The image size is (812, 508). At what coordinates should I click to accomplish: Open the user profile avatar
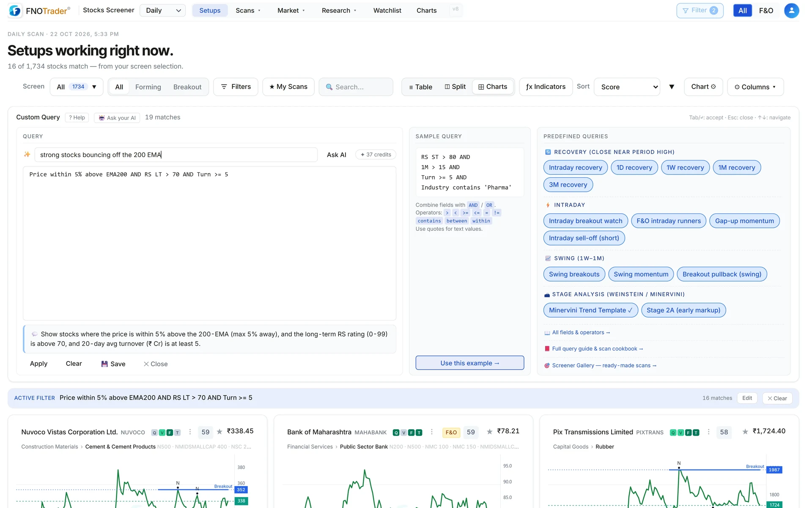(x=791, y=11)
